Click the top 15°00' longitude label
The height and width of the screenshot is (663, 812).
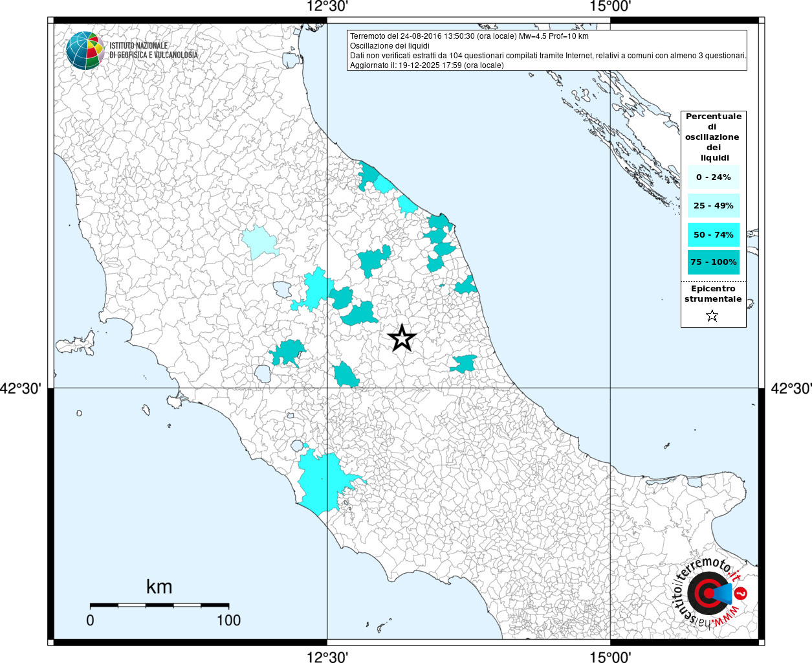click(x=610, y=7)
